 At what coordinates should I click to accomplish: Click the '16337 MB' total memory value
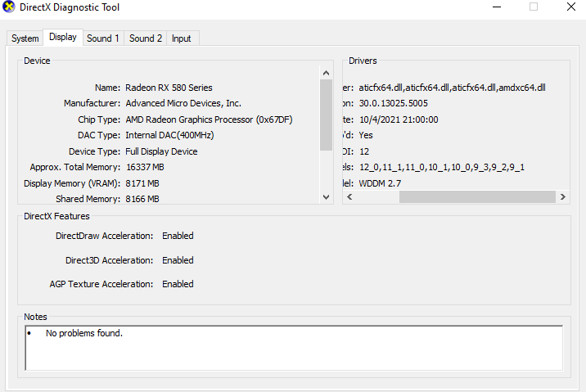[x=145, y=167]
